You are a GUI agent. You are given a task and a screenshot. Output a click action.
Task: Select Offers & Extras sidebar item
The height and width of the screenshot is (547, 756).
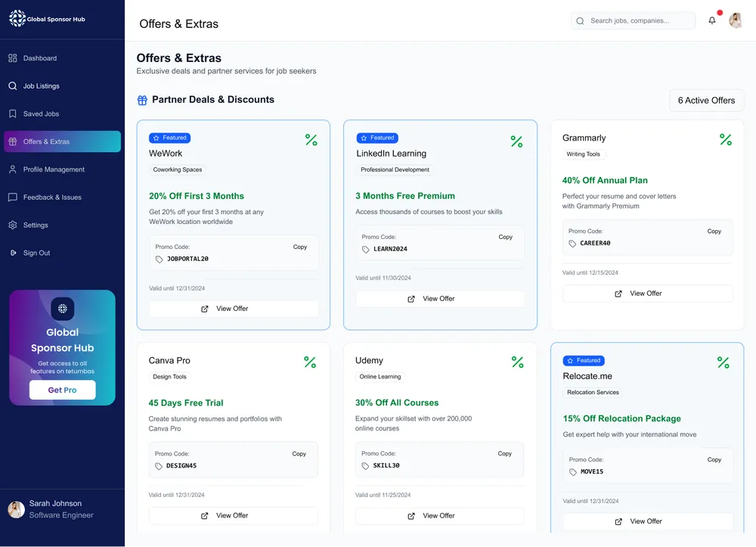[x=62, y=141]
